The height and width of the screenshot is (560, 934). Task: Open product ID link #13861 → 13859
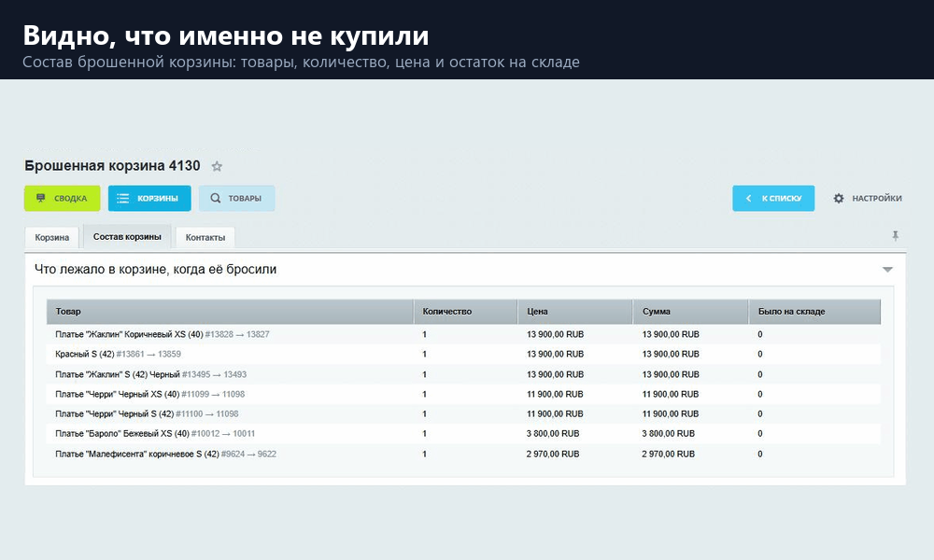click(149, 354)
